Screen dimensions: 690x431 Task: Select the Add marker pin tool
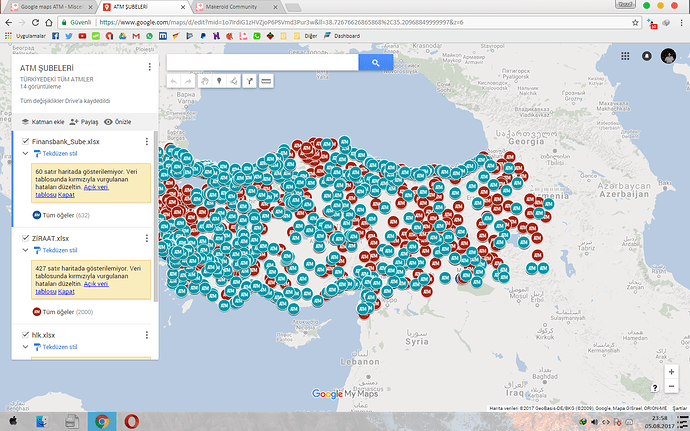tap(219, 81)
